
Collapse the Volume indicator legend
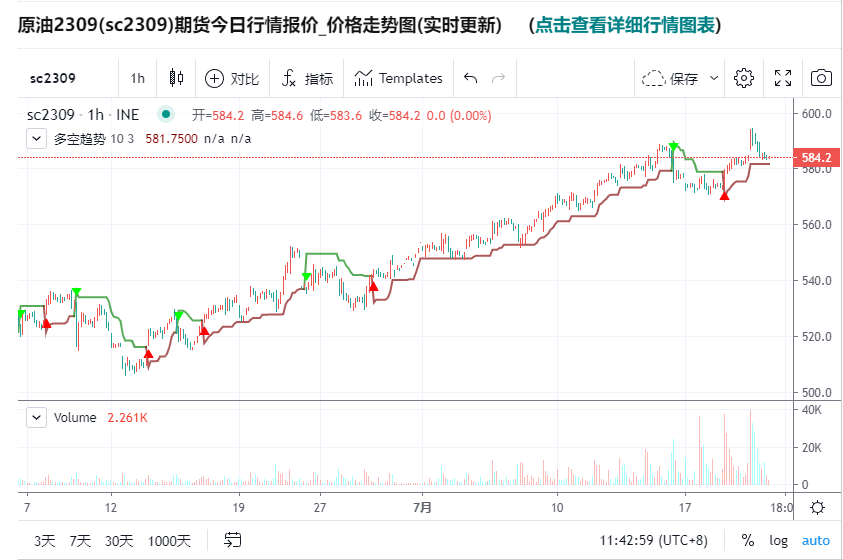(37, 418)
